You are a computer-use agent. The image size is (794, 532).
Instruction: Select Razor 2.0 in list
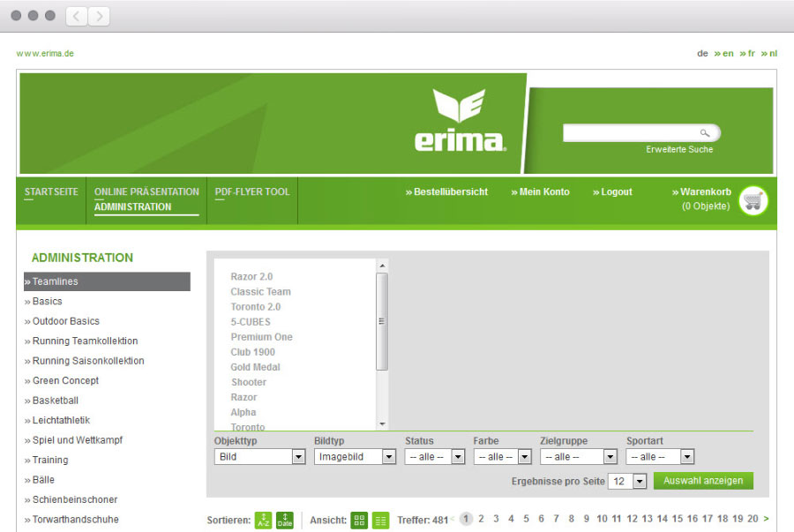click(251, 276)
